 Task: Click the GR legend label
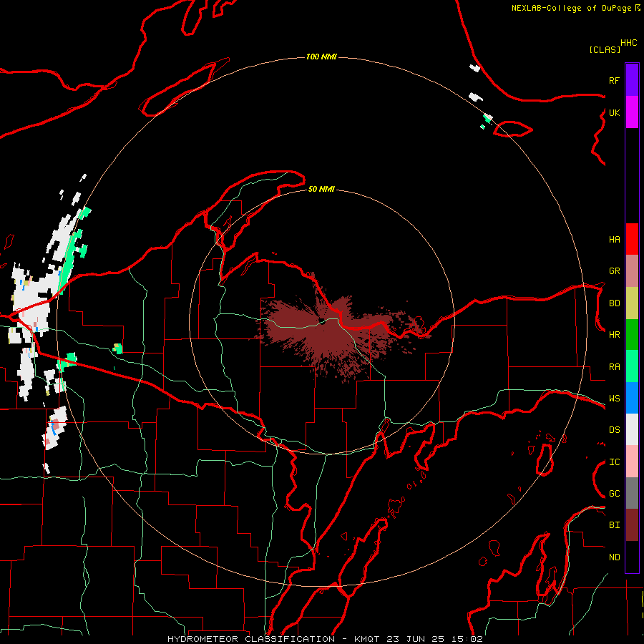click(614, 271)
